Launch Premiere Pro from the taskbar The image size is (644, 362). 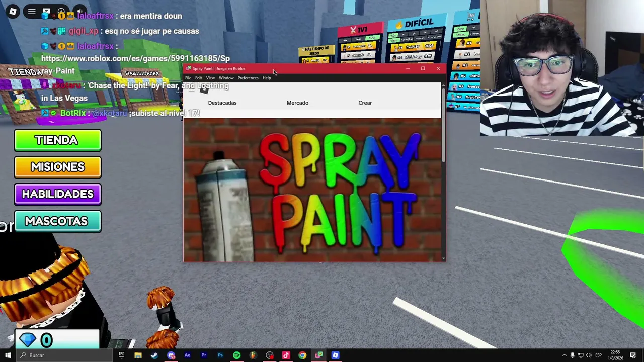click(204, 355)
